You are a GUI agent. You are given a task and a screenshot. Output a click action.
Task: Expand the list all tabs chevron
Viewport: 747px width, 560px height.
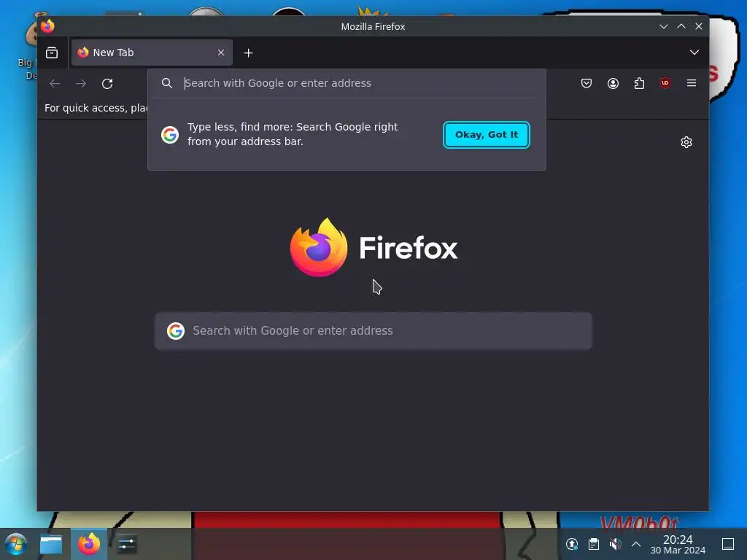pyautogui.click(x=694, y=52)
